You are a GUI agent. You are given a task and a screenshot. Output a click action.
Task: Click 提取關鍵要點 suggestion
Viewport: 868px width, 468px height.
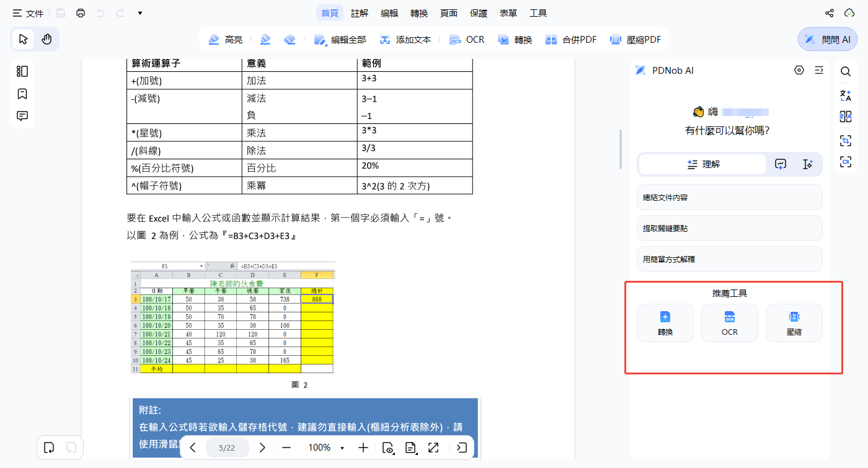pyautogui.click(x=730, y=229)
